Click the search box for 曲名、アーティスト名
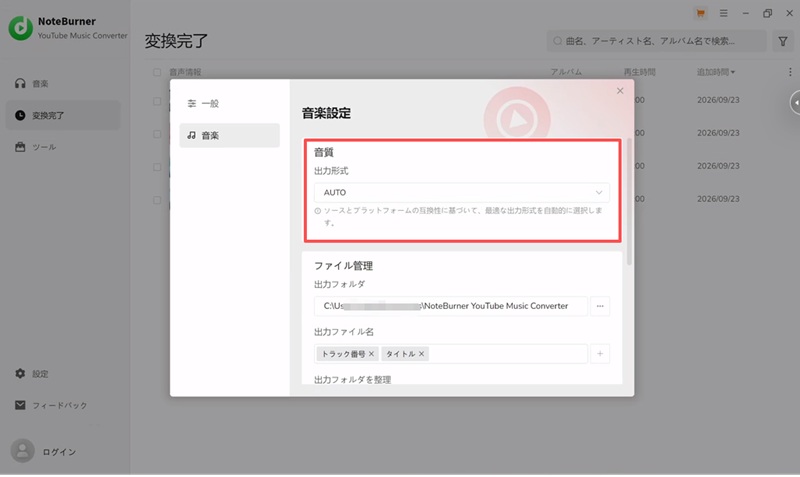Screen dimensions: 800x477 coord(657,41)
